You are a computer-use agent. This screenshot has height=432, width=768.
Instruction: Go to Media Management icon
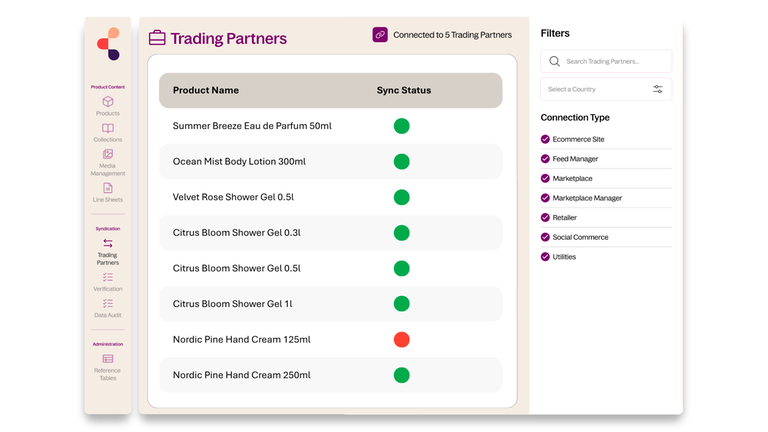click(x=108, y=154)
